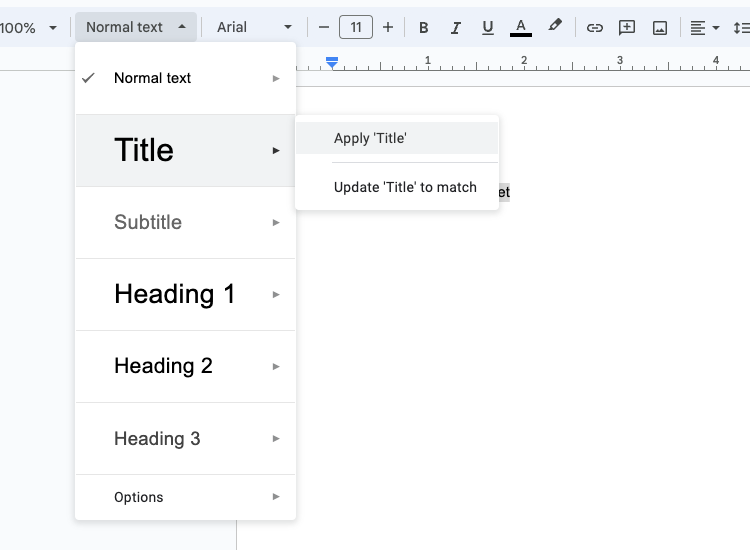The image size is (750, 550).
Task: Open the zoom percentage dropdown
Action: [x=28, y=27]
